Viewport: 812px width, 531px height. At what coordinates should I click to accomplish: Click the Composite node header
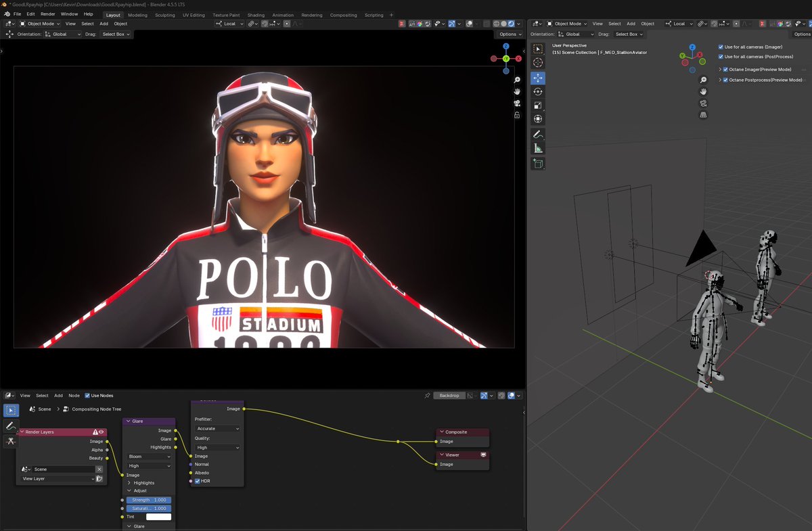(x=463, y=432)
